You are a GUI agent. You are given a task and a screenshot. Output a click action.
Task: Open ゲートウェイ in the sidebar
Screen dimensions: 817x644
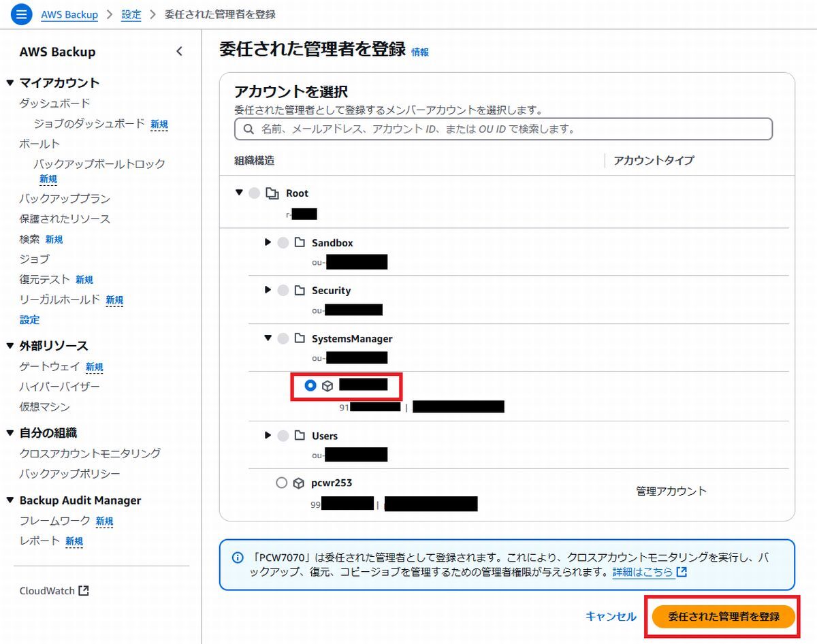(x=50, y=367)
